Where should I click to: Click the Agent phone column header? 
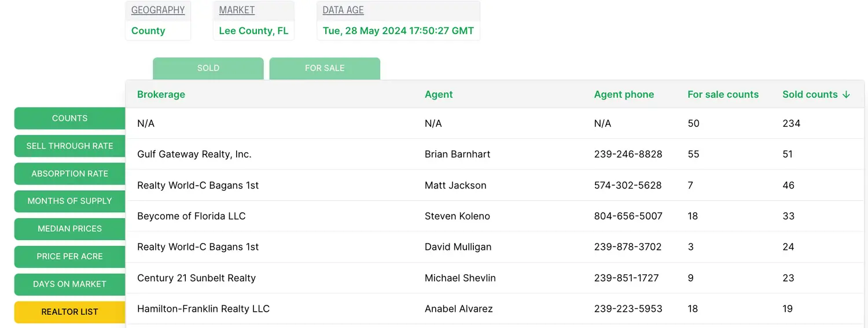pos(624,94)
